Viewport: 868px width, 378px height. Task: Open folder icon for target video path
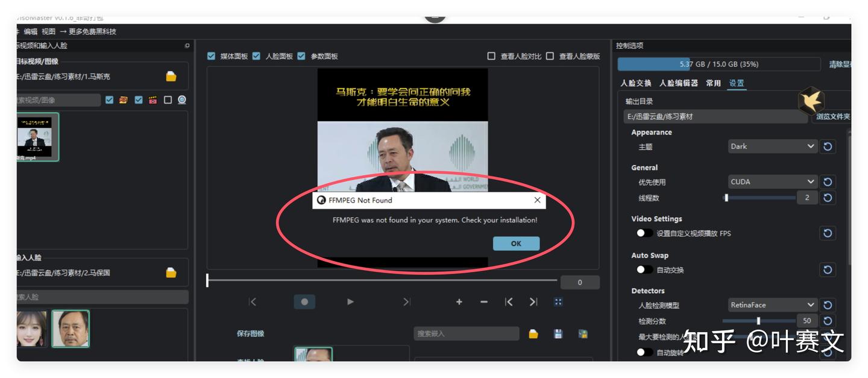[171, 77]
